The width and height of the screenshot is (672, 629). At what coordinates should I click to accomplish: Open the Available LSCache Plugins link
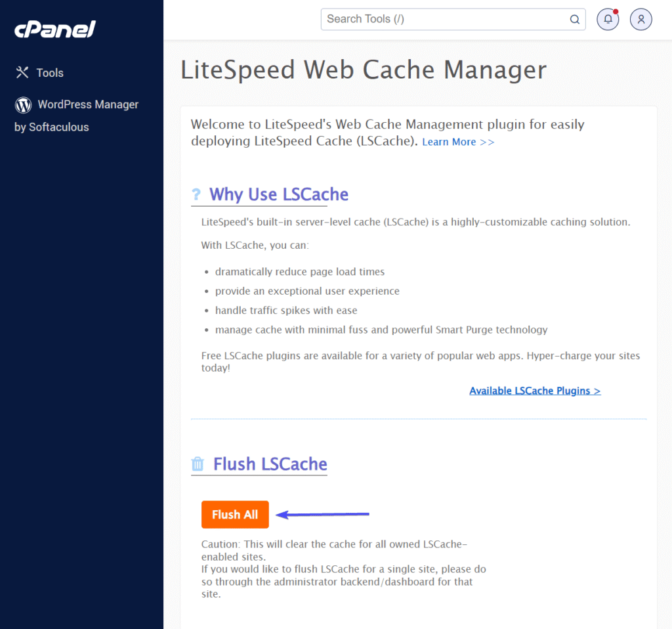click(x=535, y=391)
